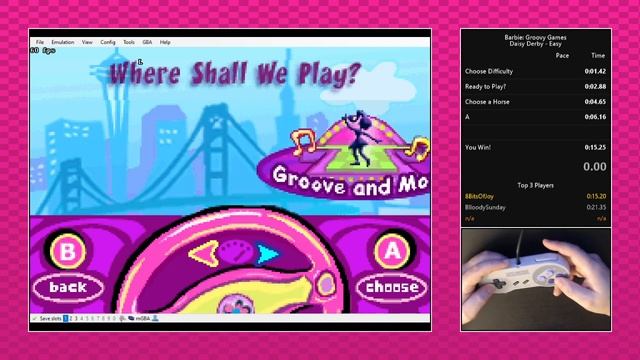Click leaderboard time 0:21.35

596,207
